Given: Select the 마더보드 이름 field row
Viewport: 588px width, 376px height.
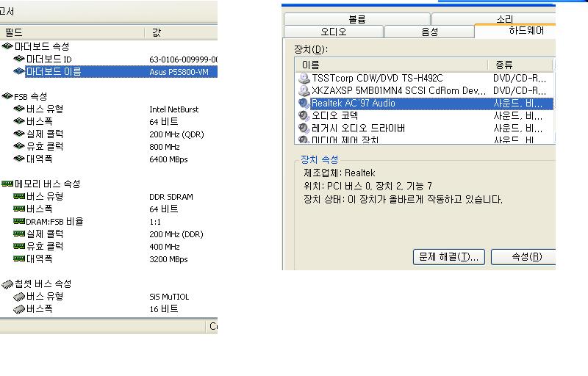Looking at the screenshot, I should 109,71.
